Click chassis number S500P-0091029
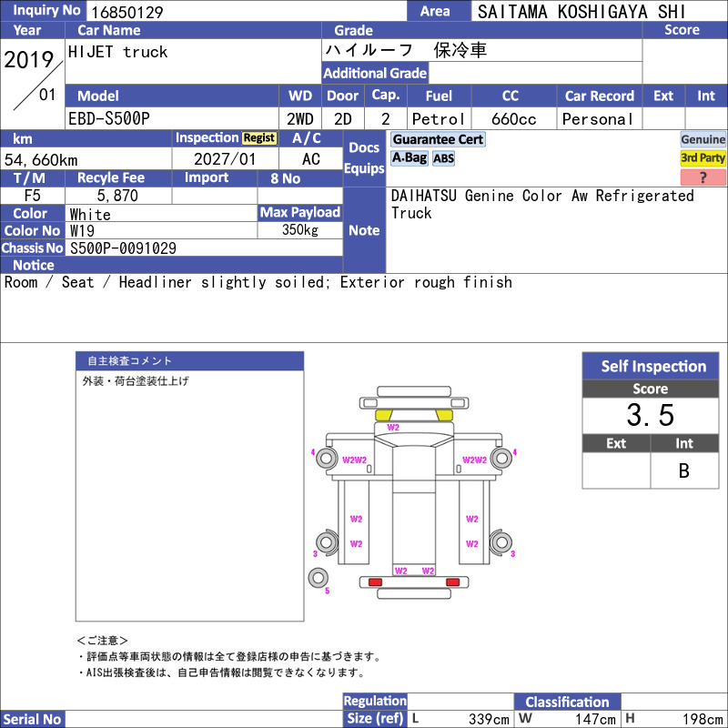 click(123, 248)
